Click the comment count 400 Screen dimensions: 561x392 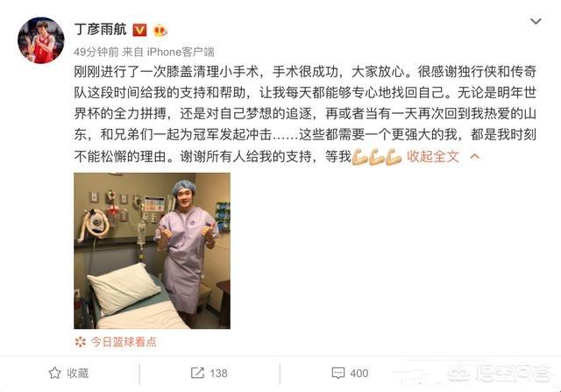pos(359,374)
